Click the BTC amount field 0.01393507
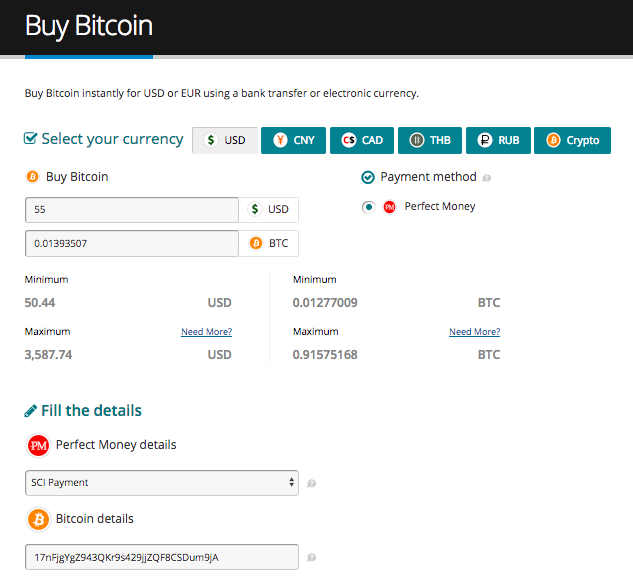The width and height of the screenshot is (633, 582). tap(132, 243)
